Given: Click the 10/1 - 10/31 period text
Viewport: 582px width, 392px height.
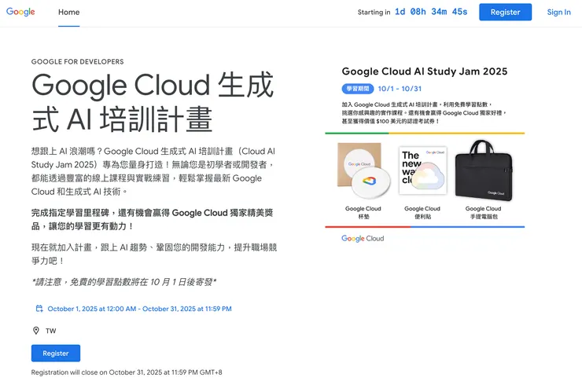Looking at the screenshot, I should click(x=400, y=89).
